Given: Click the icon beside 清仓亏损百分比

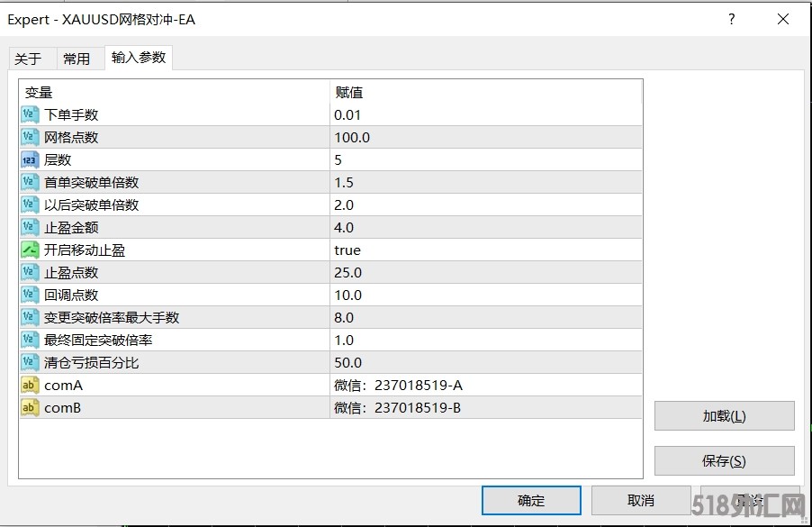Looking at the screenshot, I should click(30, 363).
